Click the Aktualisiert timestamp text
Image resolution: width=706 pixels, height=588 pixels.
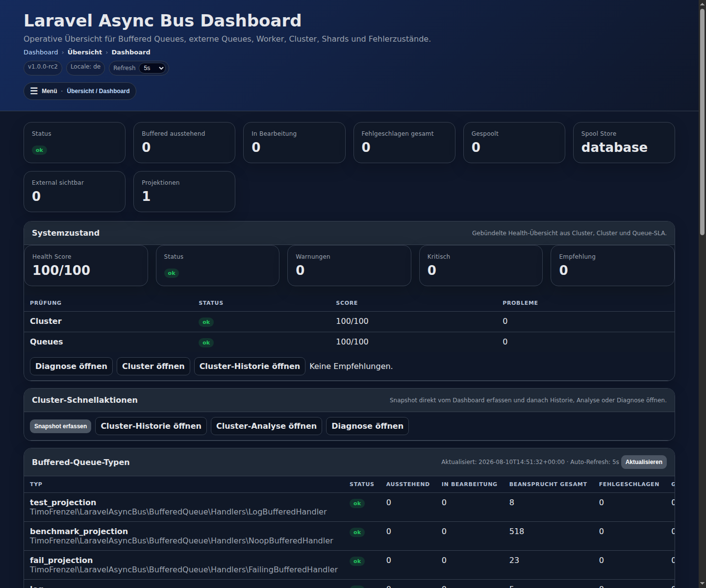(x=503, y=462)
